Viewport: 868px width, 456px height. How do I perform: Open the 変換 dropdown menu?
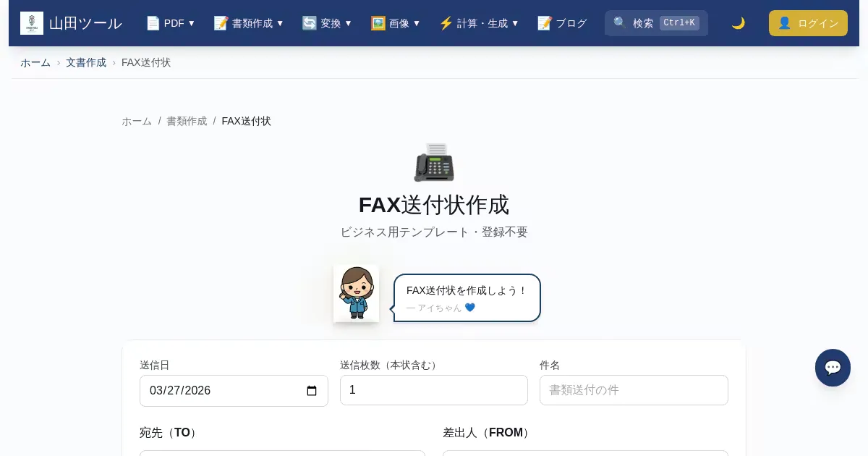(327, 23)
